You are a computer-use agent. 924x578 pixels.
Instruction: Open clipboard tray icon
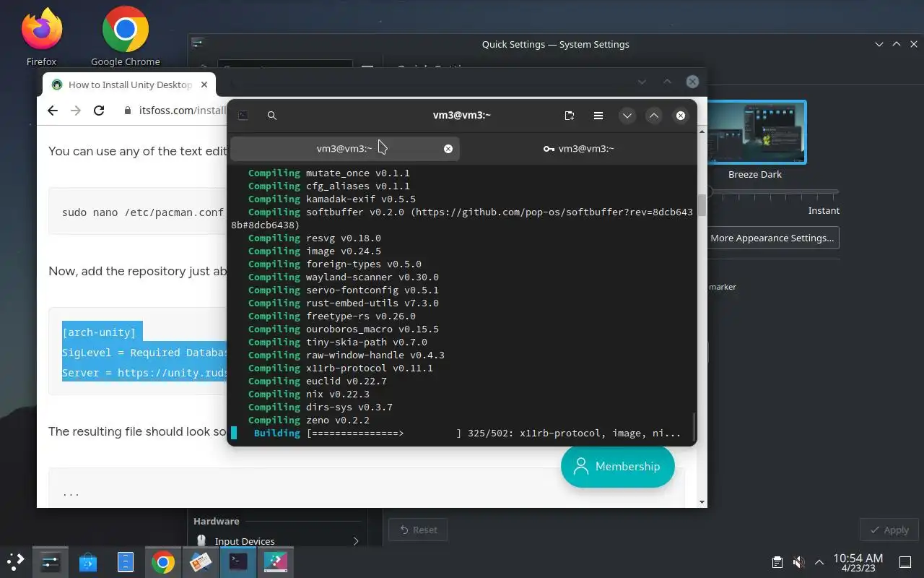pos(777,562)
